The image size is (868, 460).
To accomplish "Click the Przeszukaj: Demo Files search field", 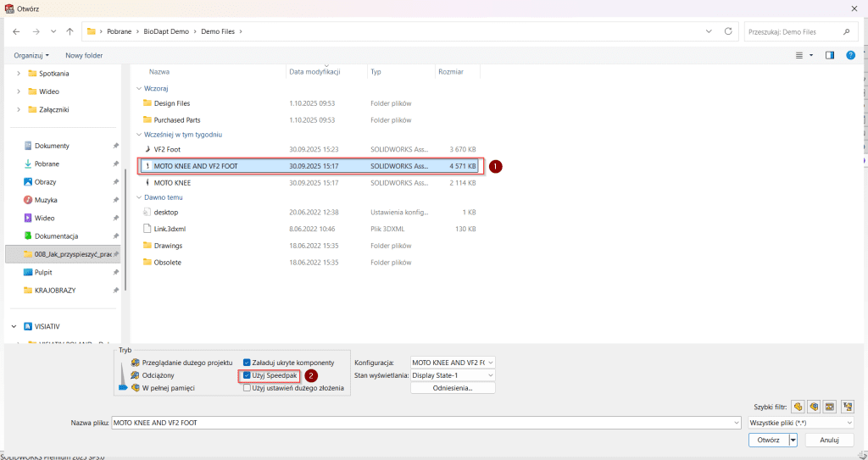I will [x=793, y=31].
